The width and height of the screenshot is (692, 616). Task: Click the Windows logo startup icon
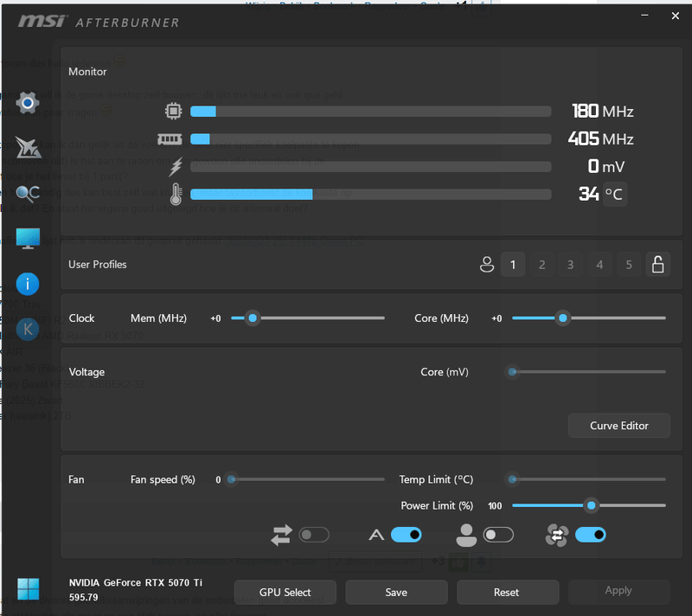click(x=29, y=589)
